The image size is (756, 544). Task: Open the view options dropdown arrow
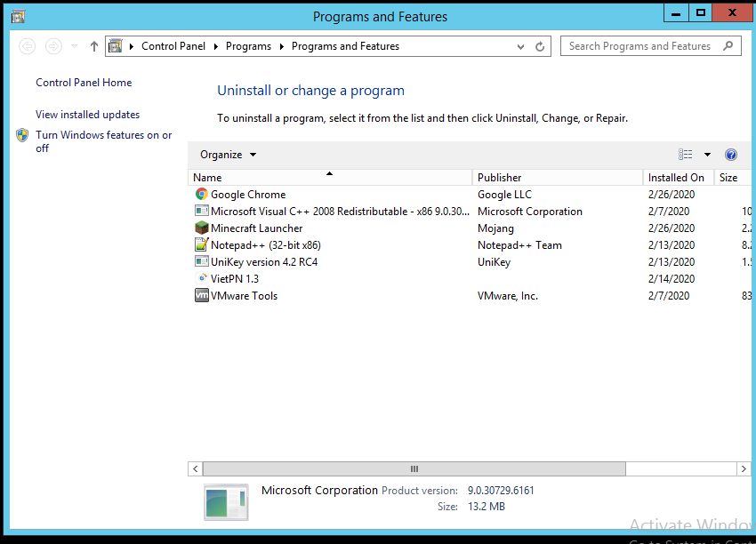[707, 155]
